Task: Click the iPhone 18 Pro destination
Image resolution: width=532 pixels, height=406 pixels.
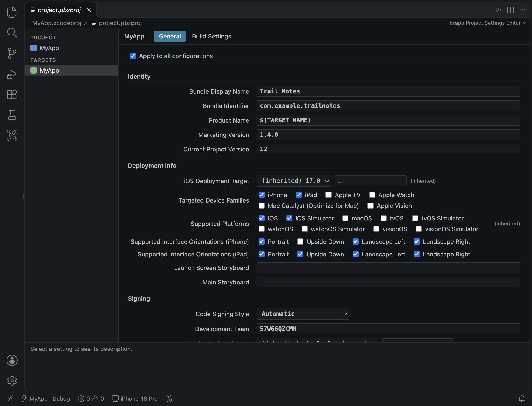Action: pyautogui.click(x=135, y=398)
